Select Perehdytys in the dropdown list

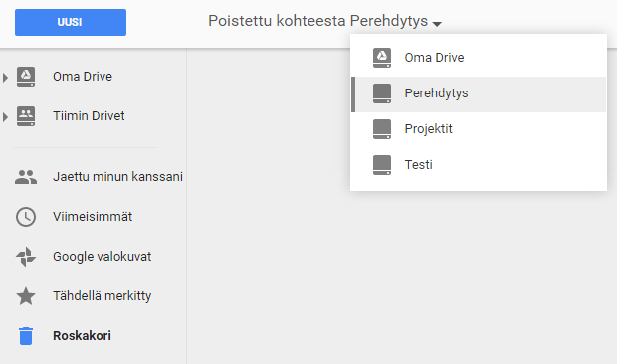pos(479,93)
